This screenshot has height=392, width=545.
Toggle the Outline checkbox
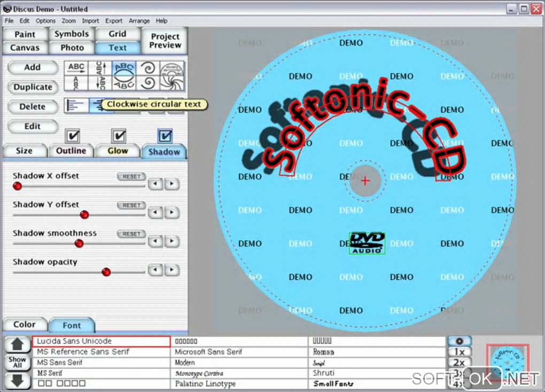click(72, 136)
